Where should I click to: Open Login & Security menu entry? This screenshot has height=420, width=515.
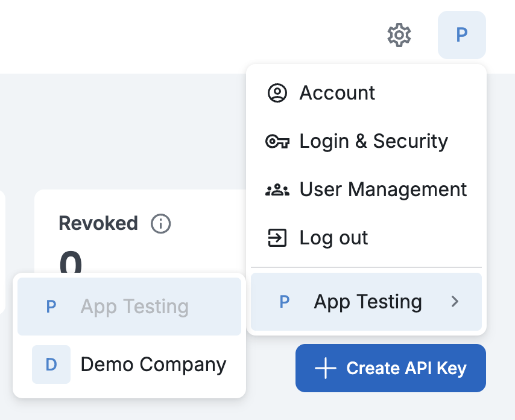pos(366,141)
